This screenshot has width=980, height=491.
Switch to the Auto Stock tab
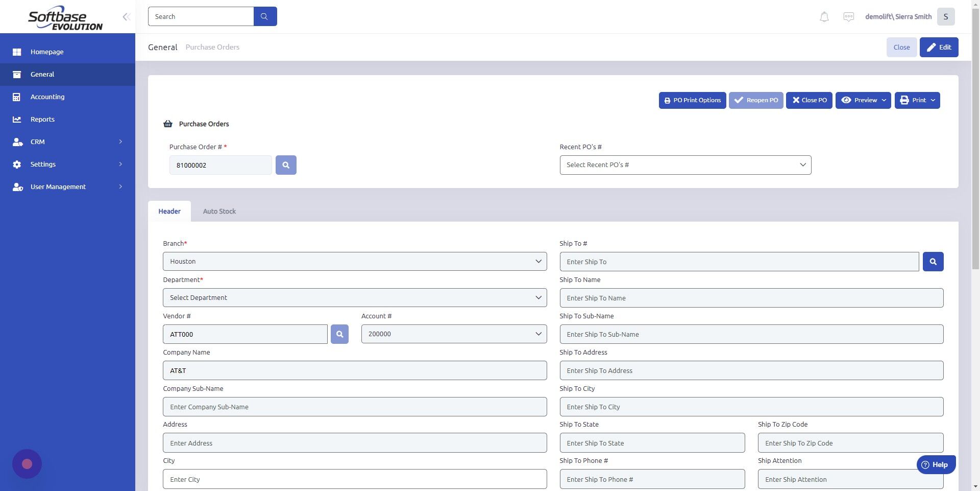pos(219,211)
